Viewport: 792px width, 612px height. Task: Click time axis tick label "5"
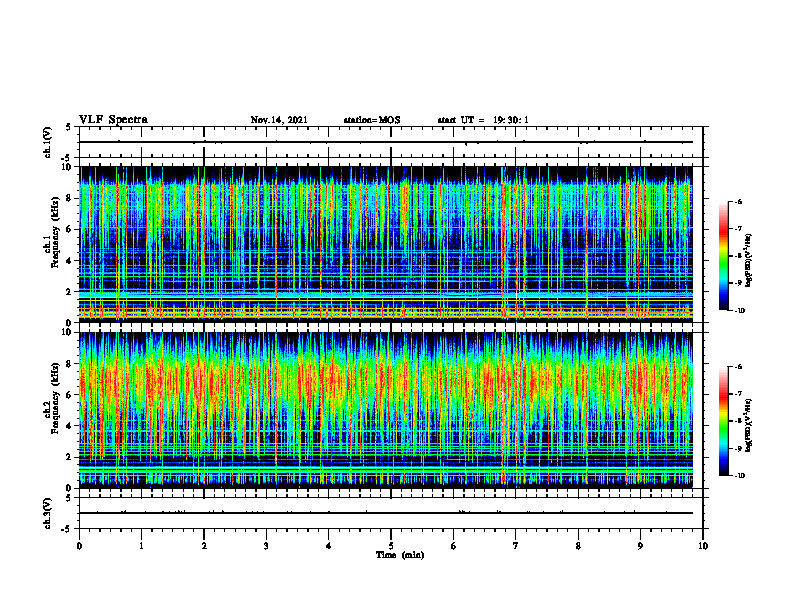[391, 546]
